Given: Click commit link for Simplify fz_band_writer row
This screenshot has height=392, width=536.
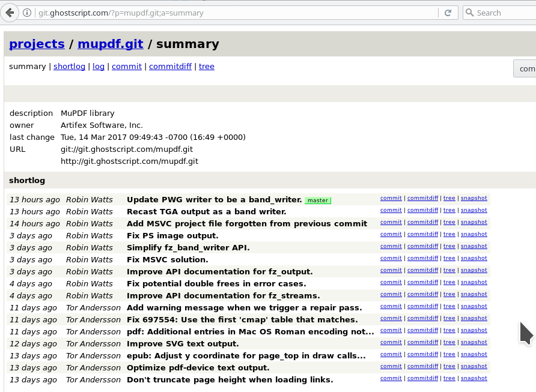Looking at the screenshot, I should pyautogui.click(x=391, y=246).
